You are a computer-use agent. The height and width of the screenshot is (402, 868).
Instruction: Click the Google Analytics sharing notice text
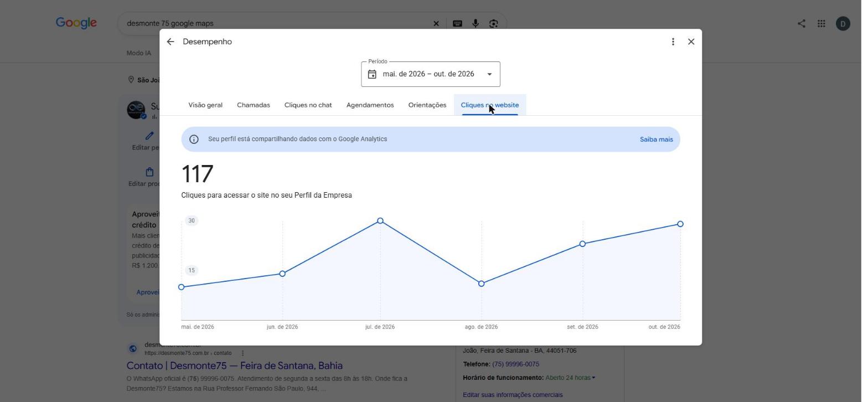tap(298, 139)
